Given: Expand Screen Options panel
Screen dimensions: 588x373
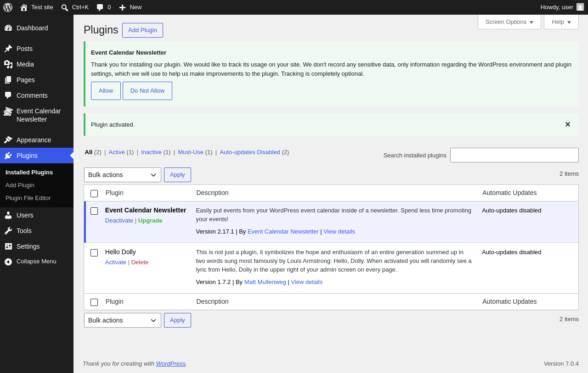Looking at the screenshot, I should pyautogui.click(x=509, y=22).
